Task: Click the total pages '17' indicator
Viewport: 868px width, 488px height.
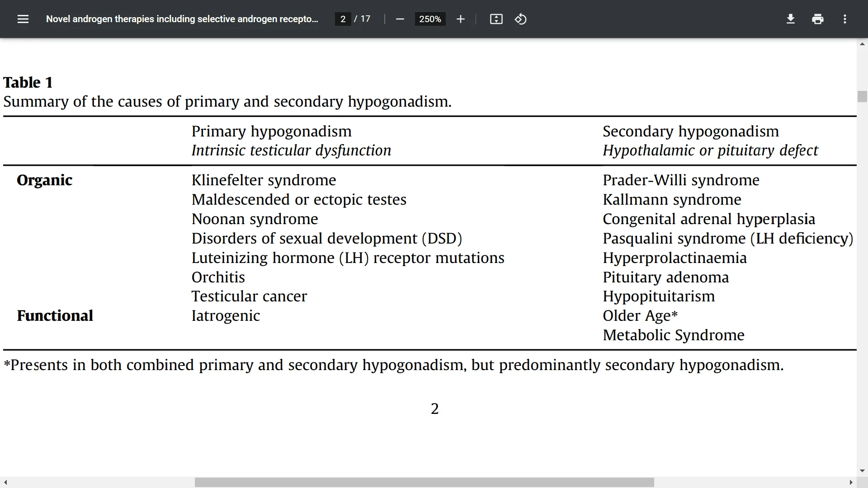Action: pos(365,19)
